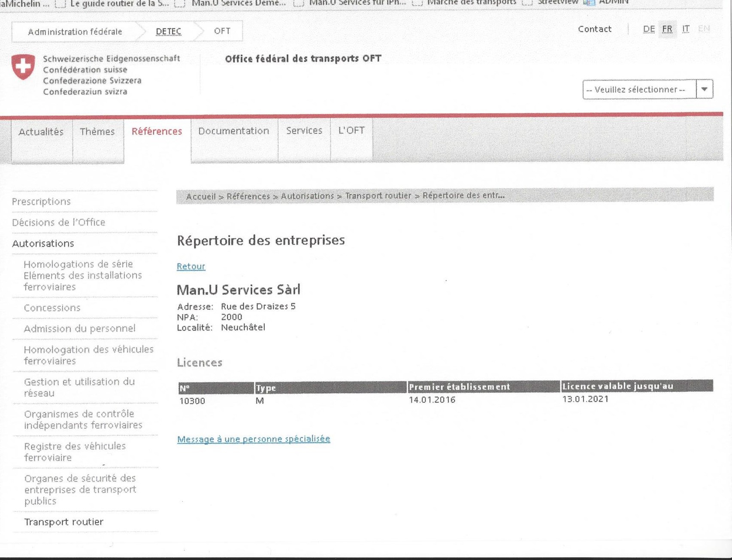Image resolution: width=732 pixels, height=560 pixels.
Task: Open Concessions in the sidebar
Action: point(52,308)
